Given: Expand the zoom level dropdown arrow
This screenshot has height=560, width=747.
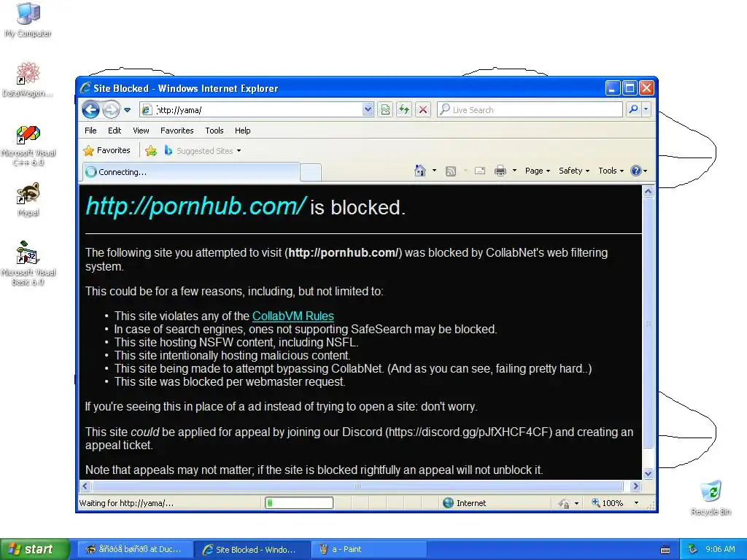Looking at the screenshot, I should 636,503.
